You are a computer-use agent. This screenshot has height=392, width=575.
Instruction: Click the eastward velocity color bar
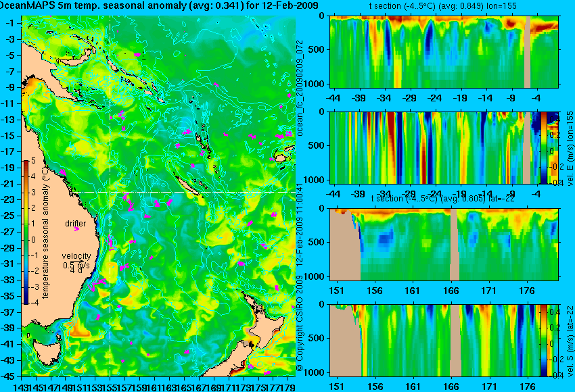544,147
